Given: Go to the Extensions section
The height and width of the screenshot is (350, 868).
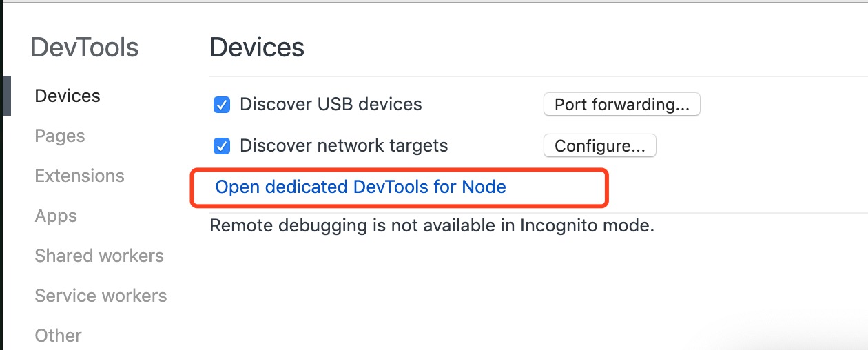Looking at the screenshot, I should pyautogui.click(x=79, y=176).
